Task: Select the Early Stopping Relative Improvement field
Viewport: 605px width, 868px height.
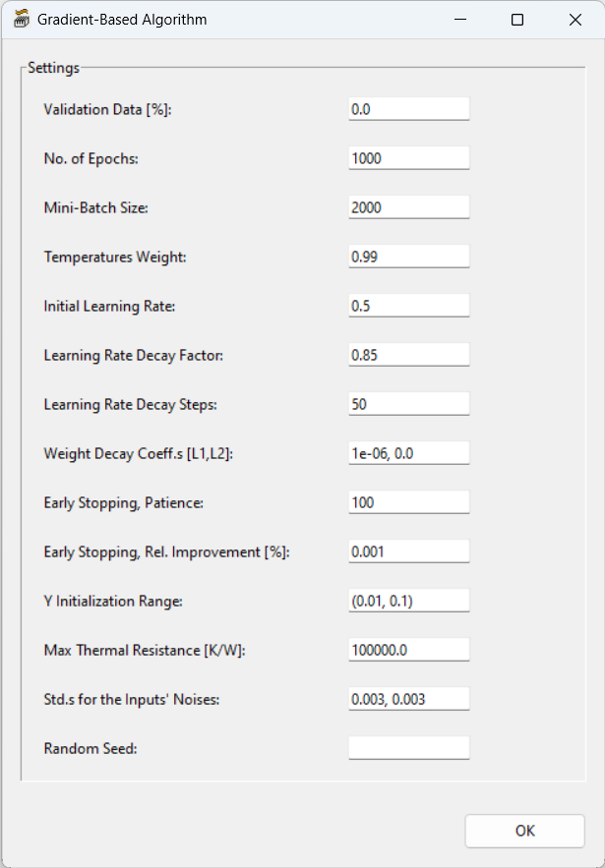Action: [408, 550]
